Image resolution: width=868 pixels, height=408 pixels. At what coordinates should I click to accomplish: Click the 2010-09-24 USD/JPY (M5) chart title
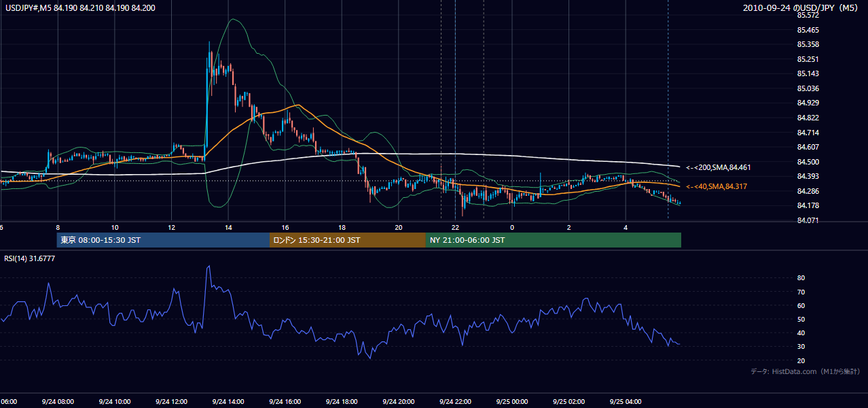[801, 8]
